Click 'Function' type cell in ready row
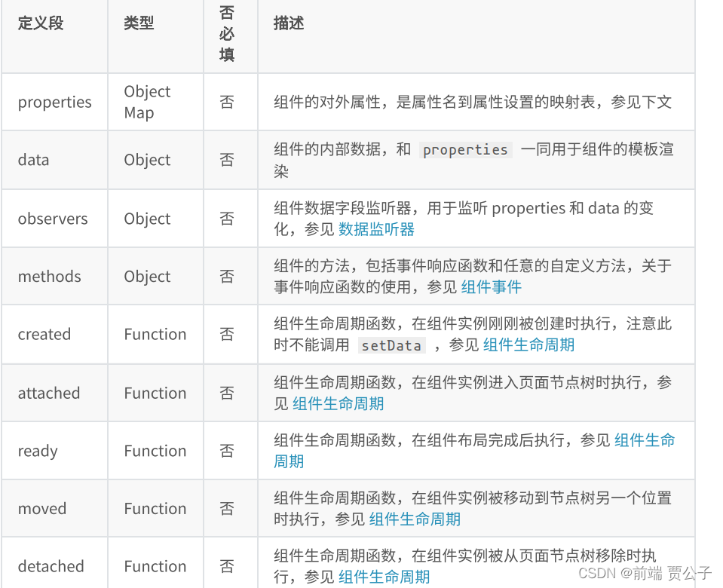Viewport: 723px width, 588px height. 156,451
